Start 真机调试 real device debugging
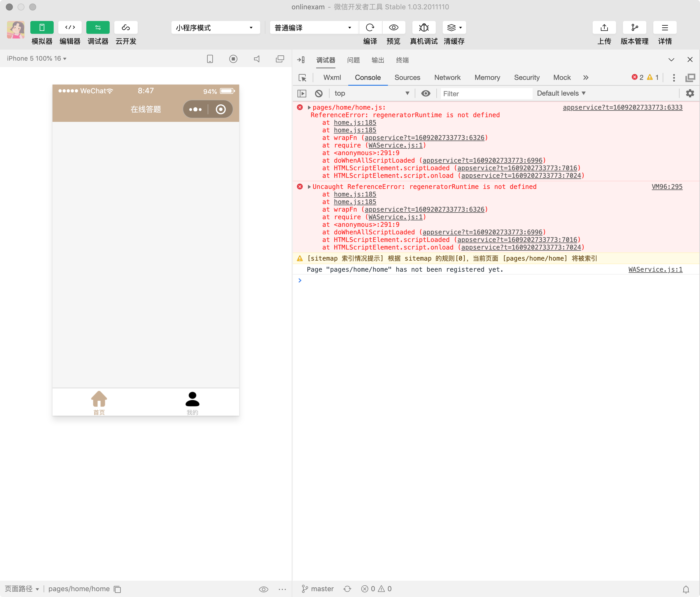This screenshot has height=597, width=700. [x=424, y=27]
